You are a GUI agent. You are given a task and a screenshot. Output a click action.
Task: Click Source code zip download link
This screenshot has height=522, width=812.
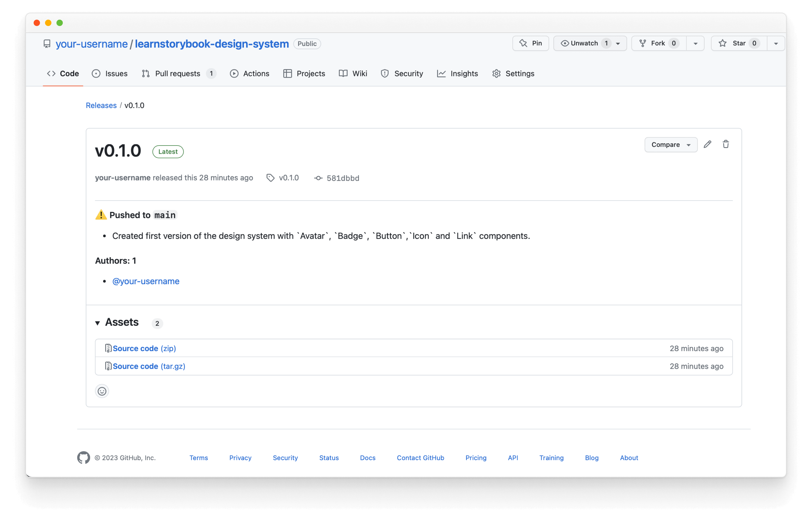(144, 348)
